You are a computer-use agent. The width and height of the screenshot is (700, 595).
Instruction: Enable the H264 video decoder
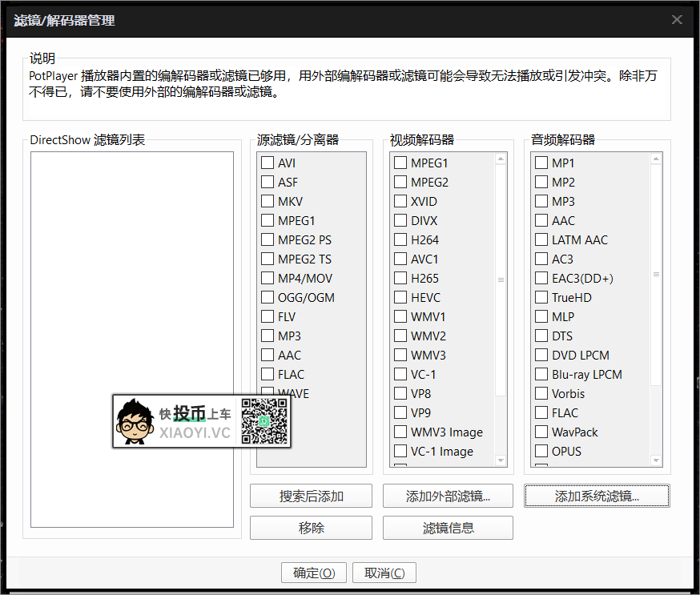tap(400, 239)
